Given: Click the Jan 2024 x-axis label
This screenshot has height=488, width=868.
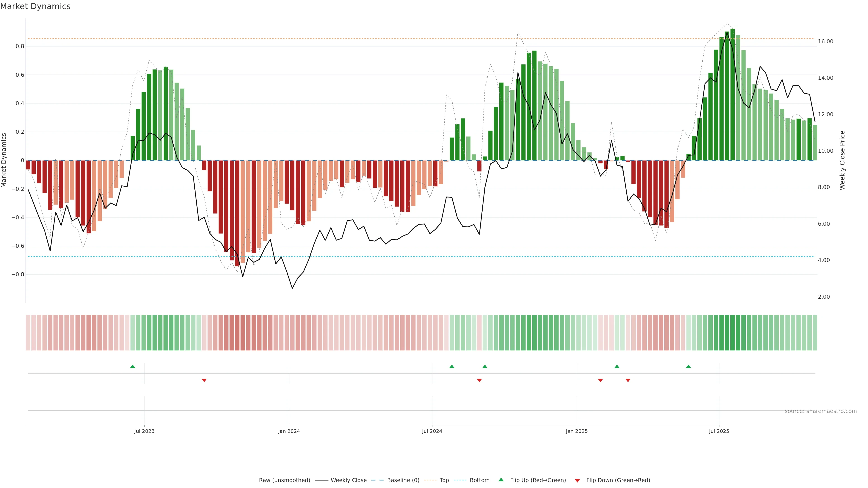Looking at the screenshot, I should [289, 431].
